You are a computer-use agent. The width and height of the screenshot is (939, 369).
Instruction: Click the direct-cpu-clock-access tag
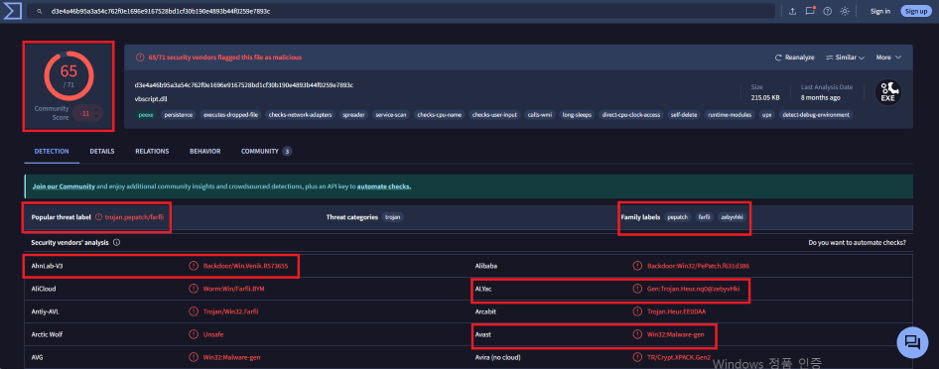click(x=632, y=114)
